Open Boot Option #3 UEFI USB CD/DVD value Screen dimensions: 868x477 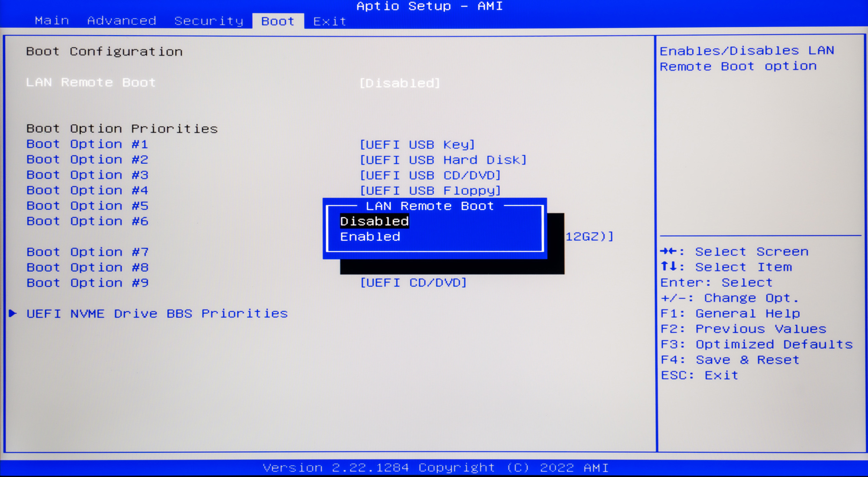(x=430, y=176)
